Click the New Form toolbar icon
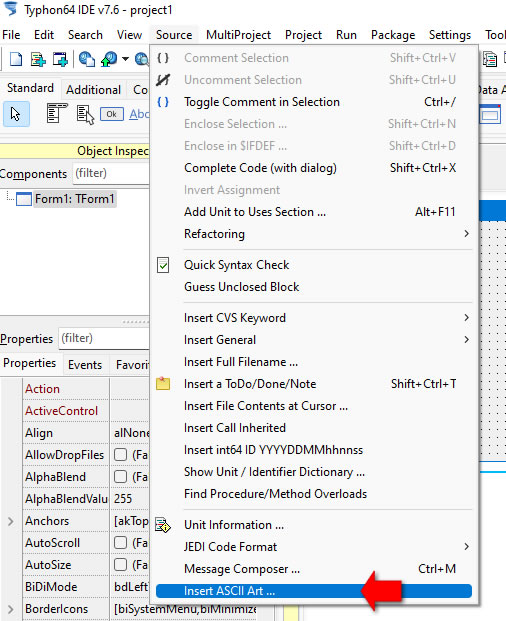Image resolution: width=506 pixels, height=621 pixels. (x=60, y=59)
